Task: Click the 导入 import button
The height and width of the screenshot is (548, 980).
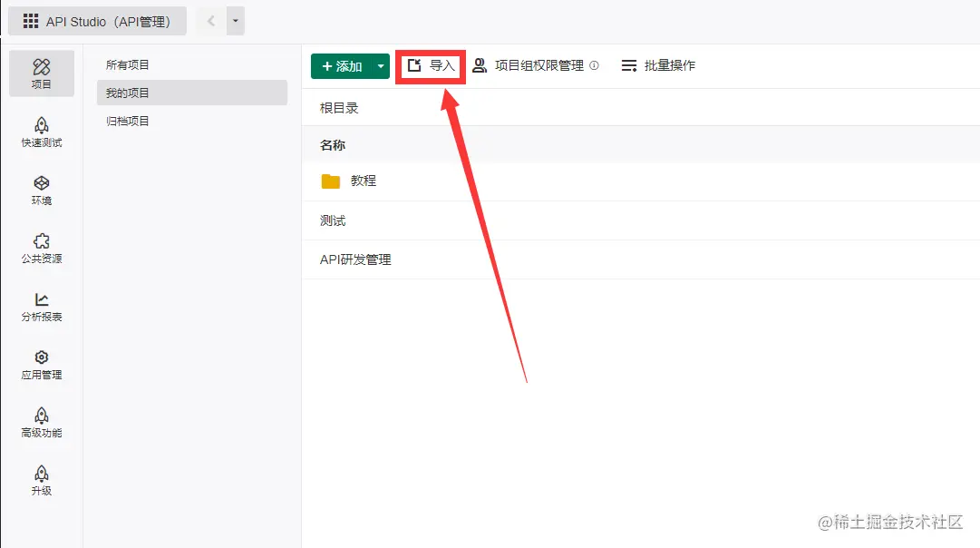Action: coord(430,64)
